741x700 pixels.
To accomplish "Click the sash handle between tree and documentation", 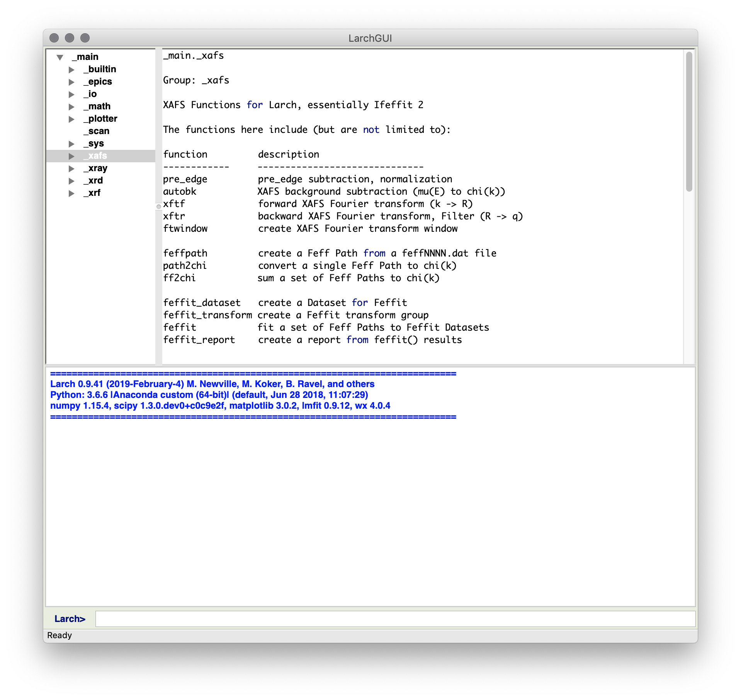I will (x=158, y=206).
